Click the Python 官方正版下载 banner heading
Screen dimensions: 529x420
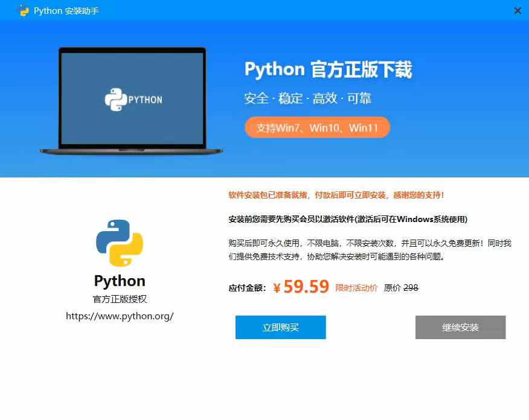(329, 69)
